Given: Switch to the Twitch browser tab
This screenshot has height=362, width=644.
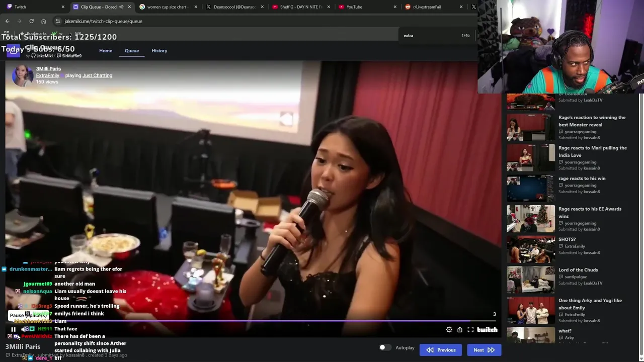Looking at the screenshot, I should point(34,7).
